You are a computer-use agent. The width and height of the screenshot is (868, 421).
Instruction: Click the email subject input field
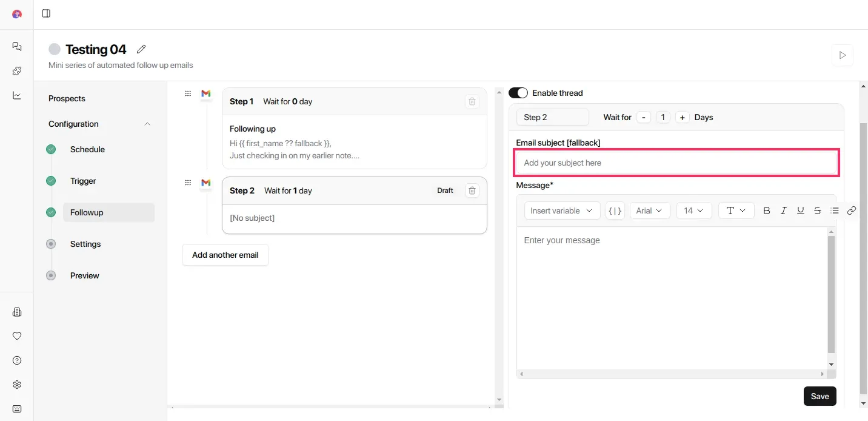[676, 163]
